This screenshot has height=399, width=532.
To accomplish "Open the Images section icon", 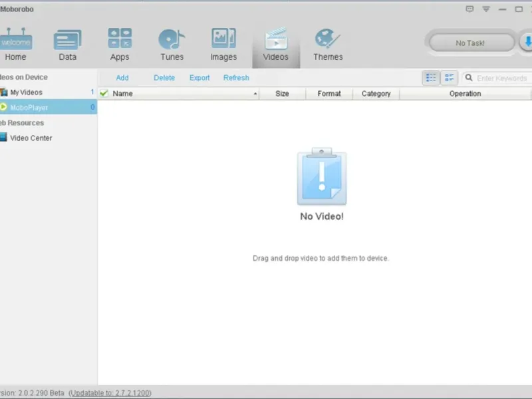I will [x=223, y=38].
